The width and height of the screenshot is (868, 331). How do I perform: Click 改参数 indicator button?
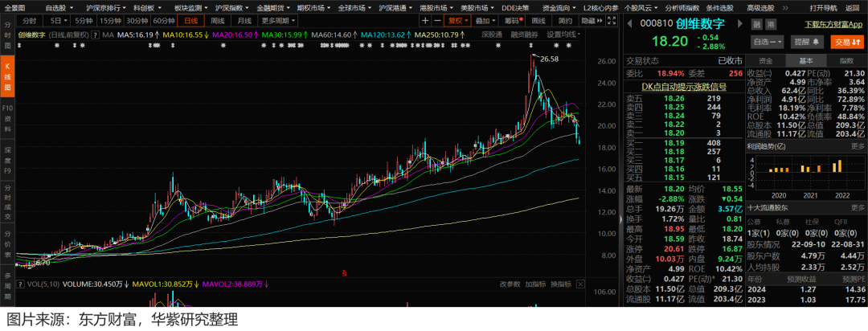tap(510, 284)
